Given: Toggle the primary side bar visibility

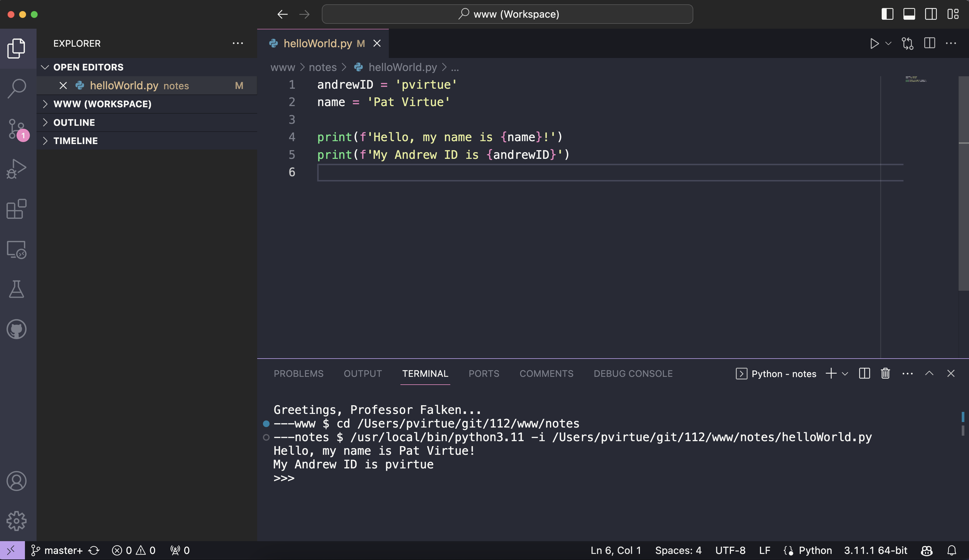Looking at the screenshot, I should point(887,14).
